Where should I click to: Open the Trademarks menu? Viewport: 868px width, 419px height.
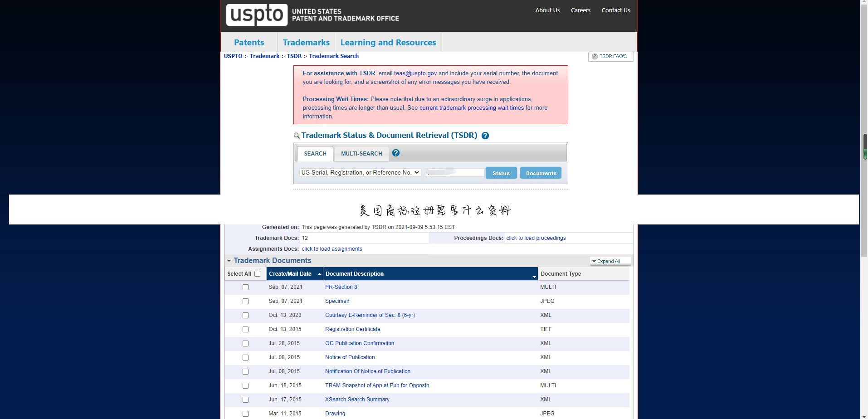pyautogui.click(x=306, y=42)
